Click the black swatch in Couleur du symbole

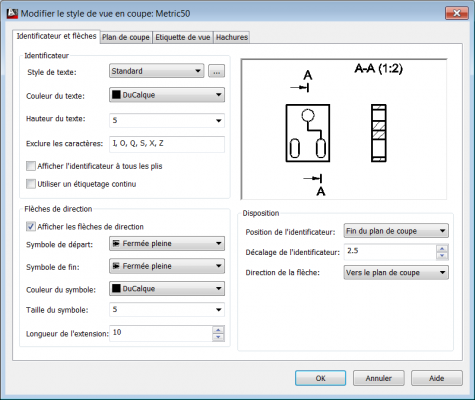pyautogui.click(x=116, y=288)
